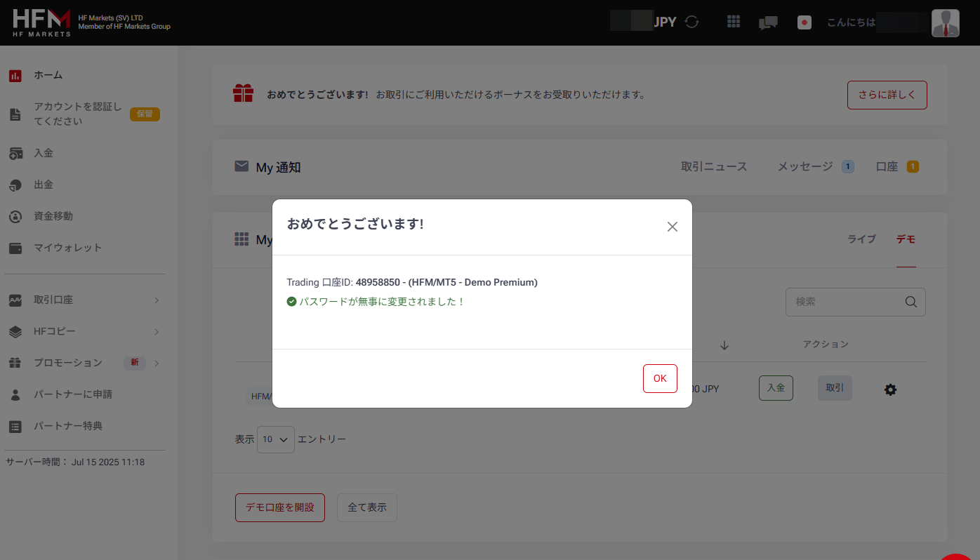This screenshot has height=560, width=980.
Task: Select the Japan flag language icon
Action: (804, 22)
